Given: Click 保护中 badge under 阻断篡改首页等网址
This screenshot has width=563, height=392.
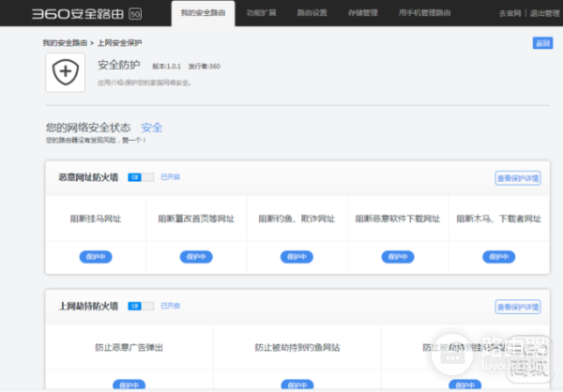Looking at the screenshot, I should point(196,257).
